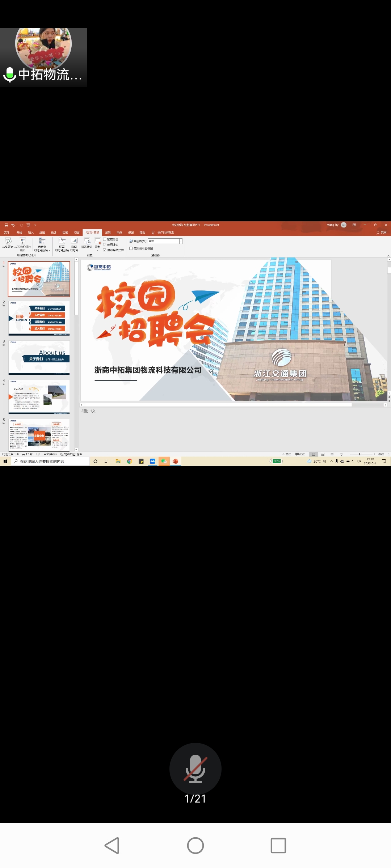Switch to the 插入 (Insert) ribbon tab

(x=31, y=233)
